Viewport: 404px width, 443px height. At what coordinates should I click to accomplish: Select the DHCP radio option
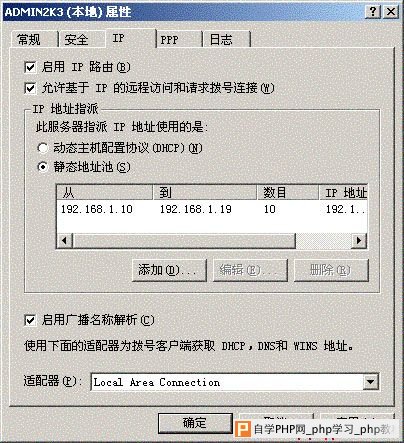click(43, 148)
